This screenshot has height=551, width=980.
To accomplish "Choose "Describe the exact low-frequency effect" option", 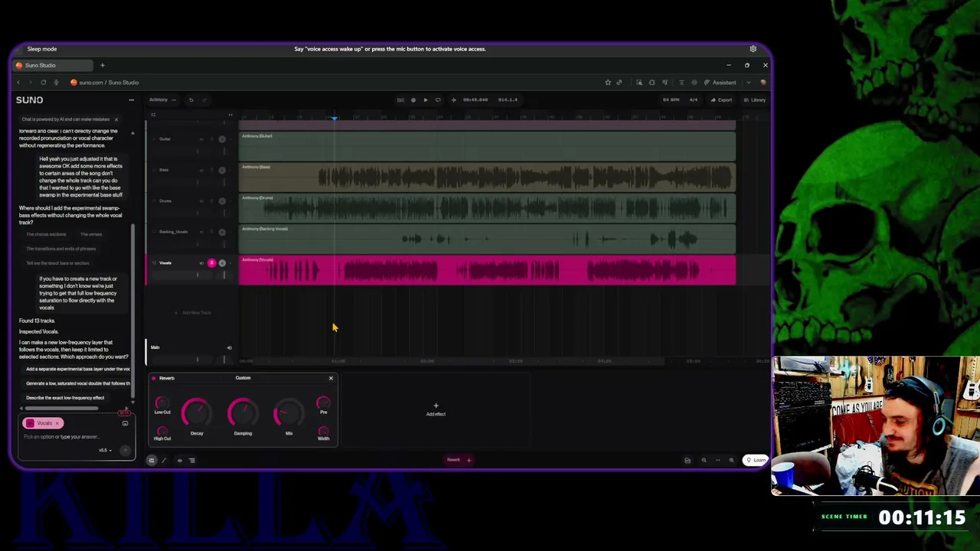I will (x=65, y=398).
